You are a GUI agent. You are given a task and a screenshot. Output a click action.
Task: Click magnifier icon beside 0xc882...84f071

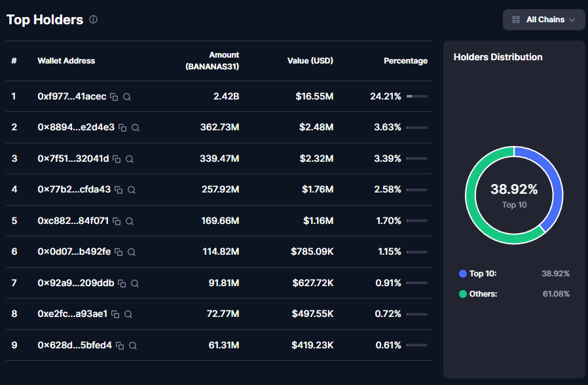(x=130, y=221)
